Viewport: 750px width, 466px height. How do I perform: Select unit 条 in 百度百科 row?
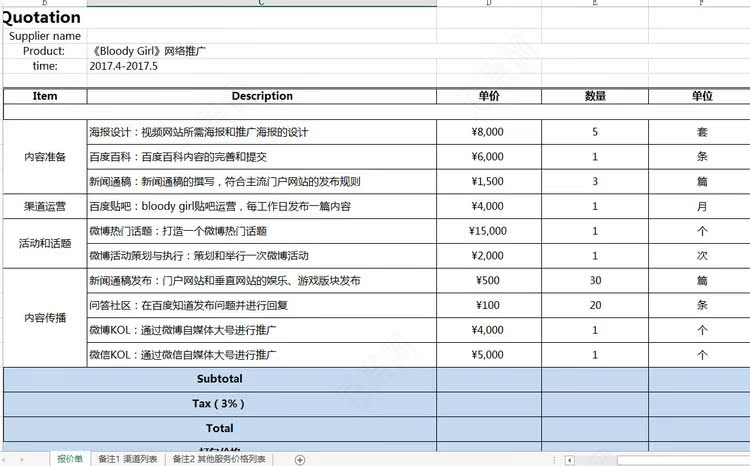[699, 157]
